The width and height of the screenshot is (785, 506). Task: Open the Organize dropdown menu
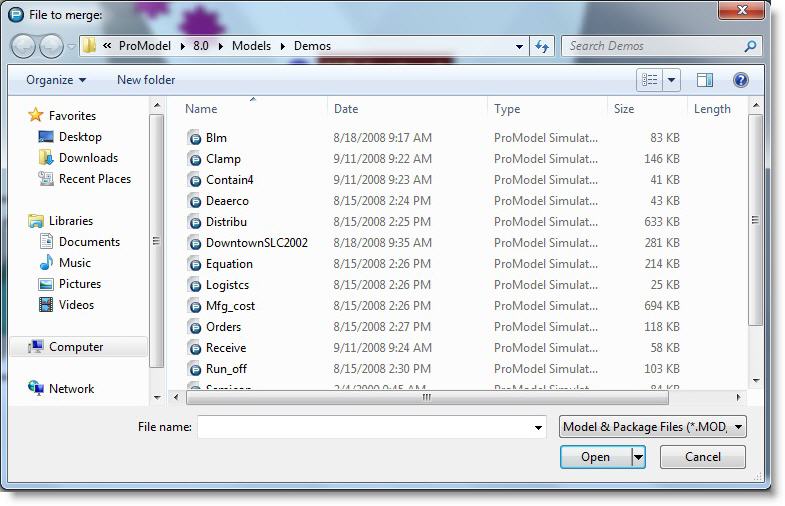[56, 80]
